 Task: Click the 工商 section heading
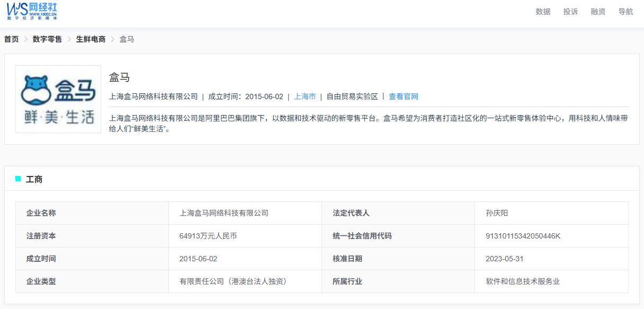coord(34,179)
